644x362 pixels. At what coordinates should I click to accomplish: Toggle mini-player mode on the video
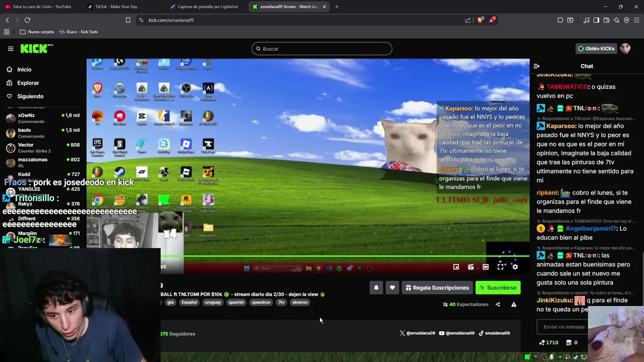(456, 267)
